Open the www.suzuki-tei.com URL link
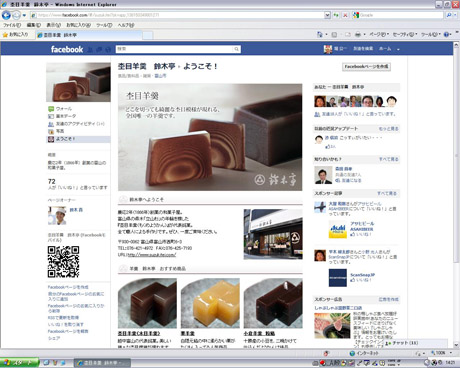Screen dimensions: 460x368 pyautogui.click(x=152, y=255)
